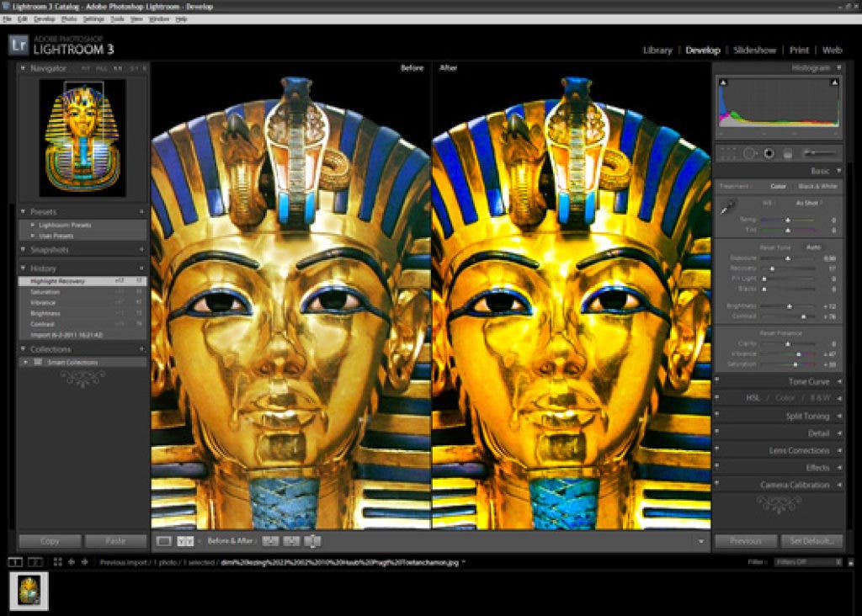The width and height of the screenshot is (862, 616).
Task: Click the Auto tone button
Action: (813, 247)
